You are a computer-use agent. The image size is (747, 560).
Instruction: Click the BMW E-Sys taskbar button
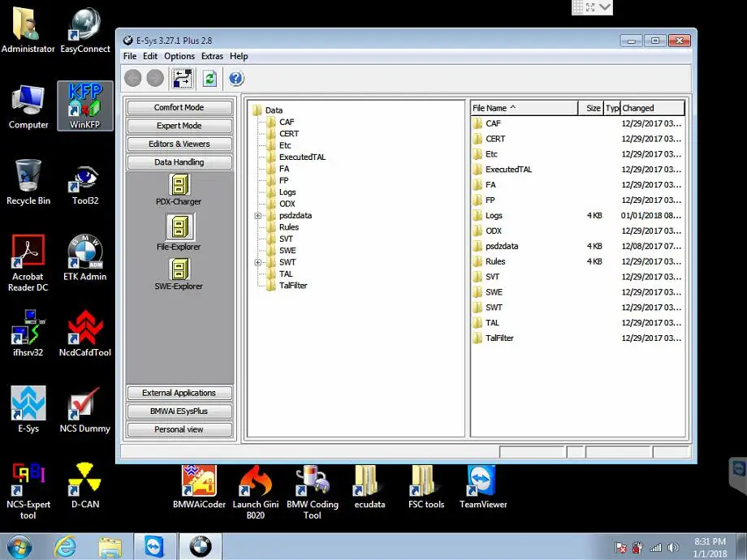pyautogui.click(x=201, y=547)
